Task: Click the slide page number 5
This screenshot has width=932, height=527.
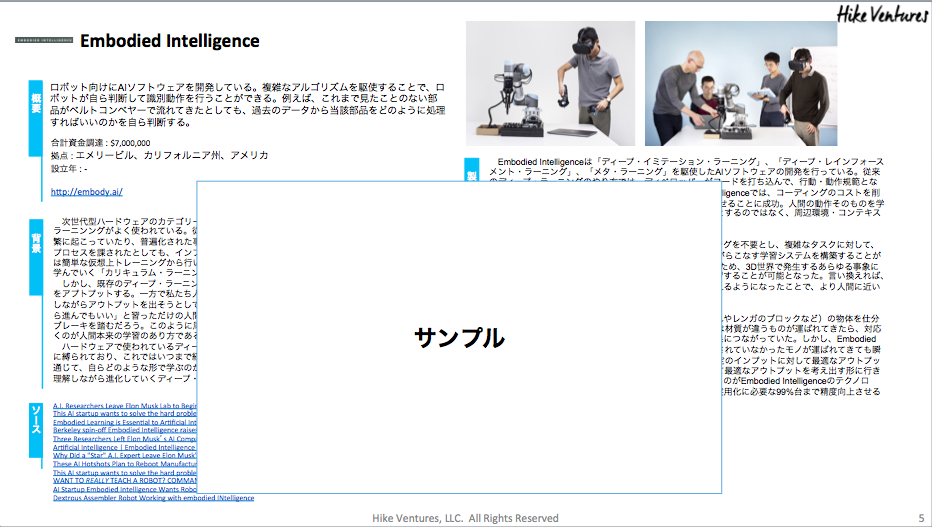Action: tap(921, 519)
